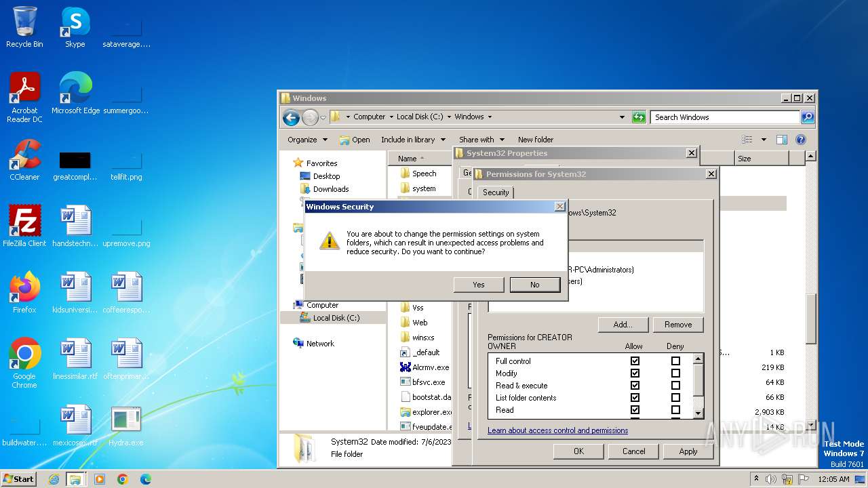This screenshot has height=488, width=868.
Task: Click the refresh button beside the address bar
Action: pyautogui.click(x=639, y=117)
